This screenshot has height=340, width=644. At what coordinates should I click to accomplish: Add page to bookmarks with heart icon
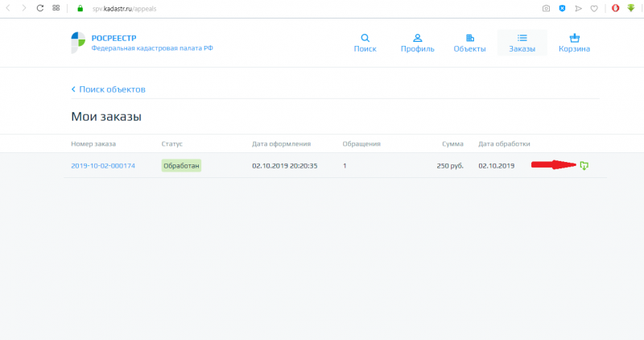[x=594, y=8]
